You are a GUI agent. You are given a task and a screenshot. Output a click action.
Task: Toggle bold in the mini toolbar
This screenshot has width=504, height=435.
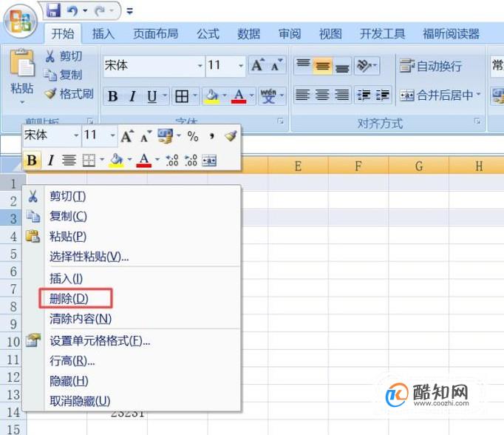pyautogui.click(x=32, y=161)
